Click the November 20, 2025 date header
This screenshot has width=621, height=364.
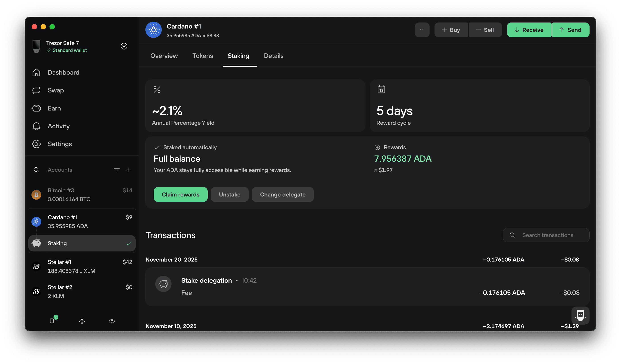click(x=172, y=260)
